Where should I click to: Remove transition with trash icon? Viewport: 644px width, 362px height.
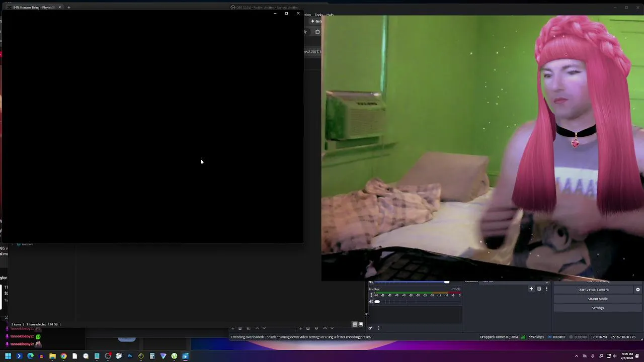539,289
